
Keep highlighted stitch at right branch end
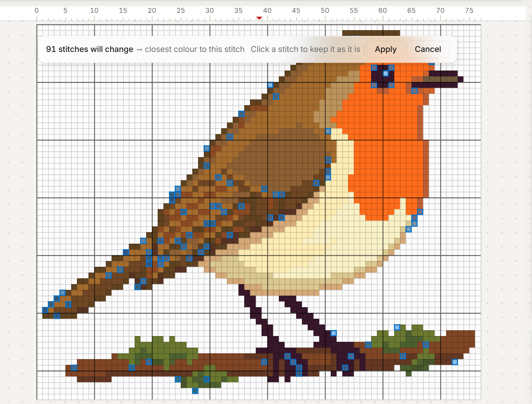pyautogui.click(x=455, y=362)
